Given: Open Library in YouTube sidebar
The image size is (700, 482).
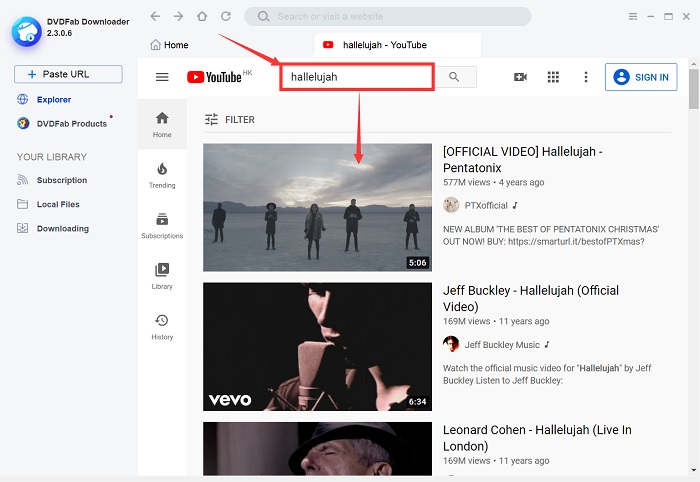Looking at the screenshot, I should point(162,276).
